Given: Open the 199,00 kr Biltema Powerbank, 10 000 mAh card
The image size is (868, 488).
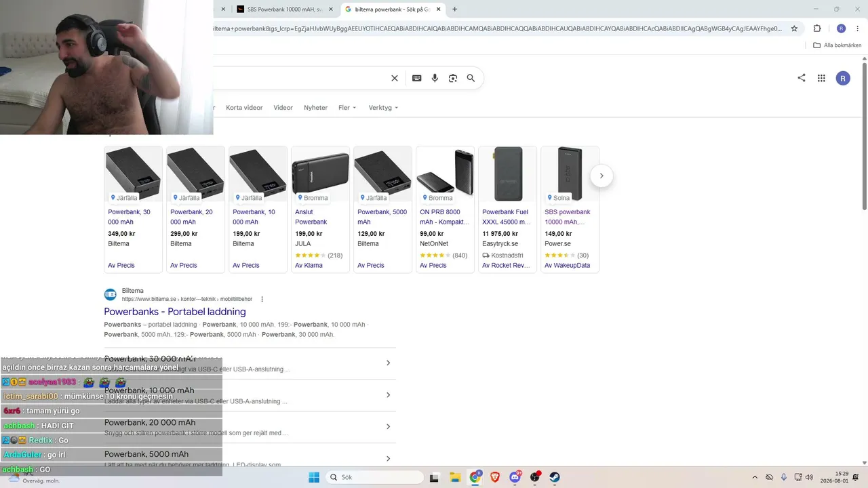Looking at the screenshot, I should pos(258,209).
